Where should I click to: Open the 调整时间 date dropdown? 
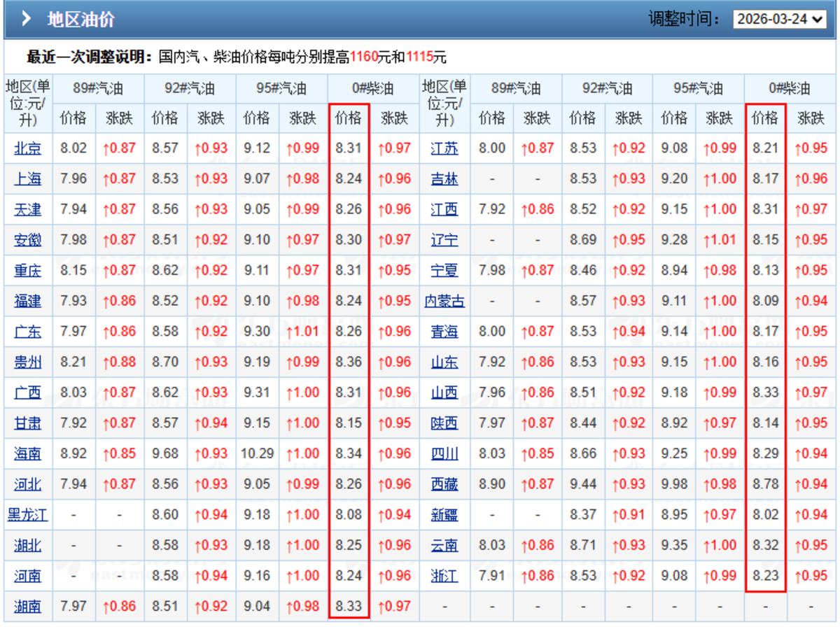point(780,19)
